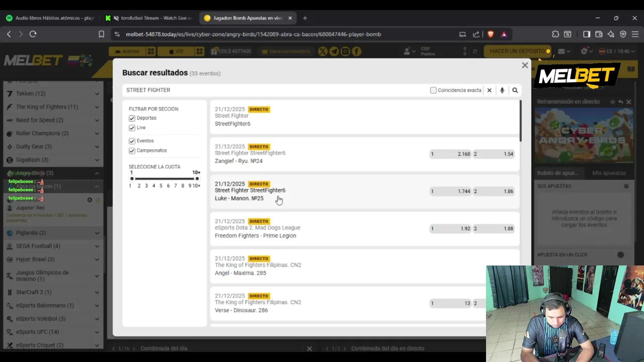
Task: Click left handle of cuota slider
Action: pyautogui.click(x=132, y=178)
